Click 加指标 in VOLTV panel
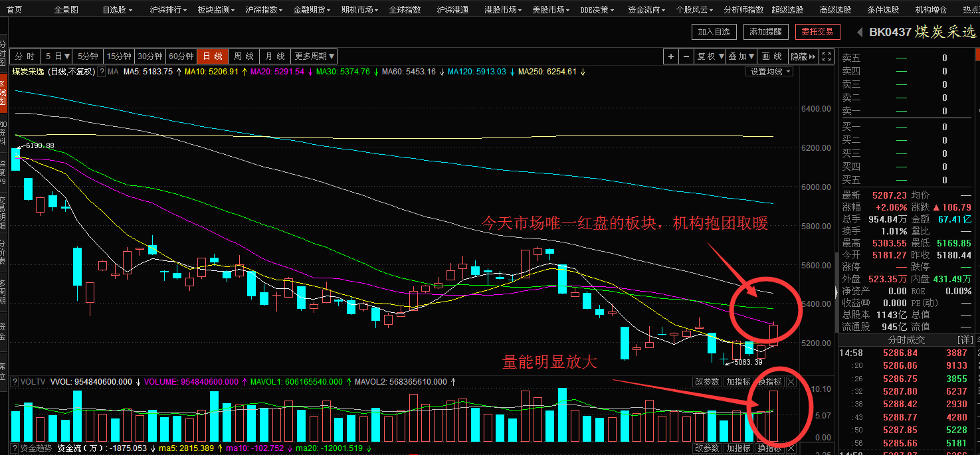The height and width of the screenshot is (455, 980). tap(738, 382)
